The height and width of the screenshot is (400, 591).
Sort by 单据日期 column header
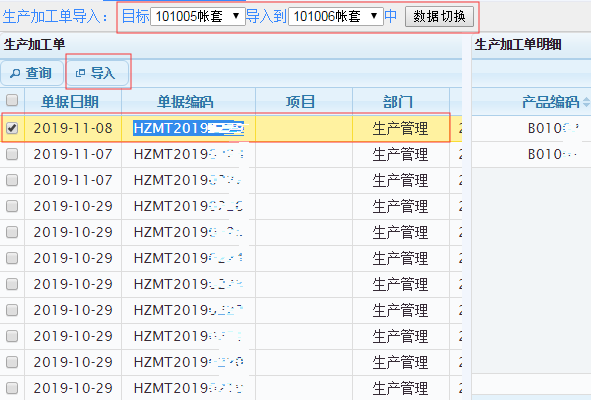pos(70,102)
